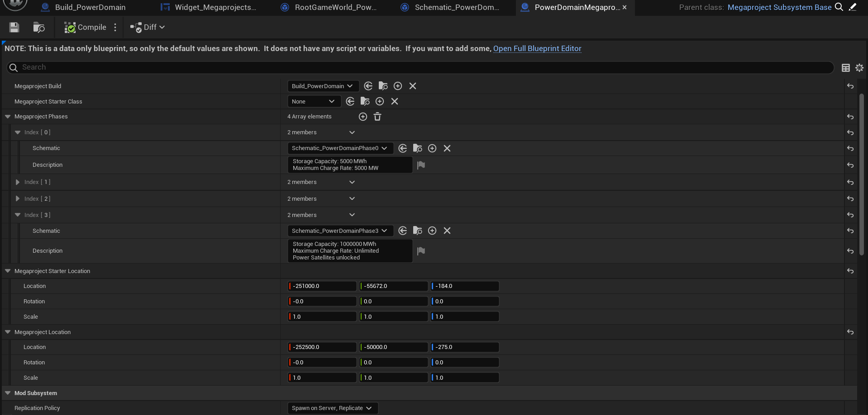The image size is (868, 415).
Task: Use selected asset for Phase0 schematic
Action: [x=403, y=148]
